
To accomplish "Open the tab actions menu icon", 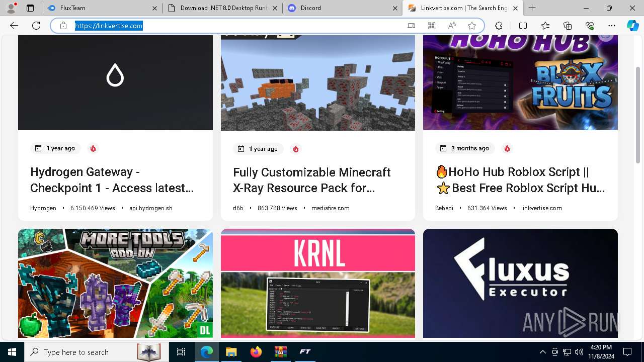I will tap(30, 8).
